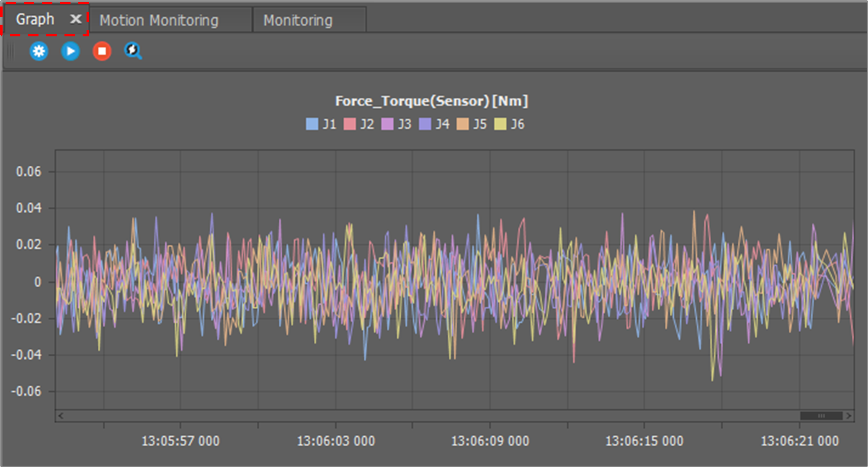Image resolution: width=868 pixels, height=467 pixels.
Task: Select the Graph tab
Action: 35,19
